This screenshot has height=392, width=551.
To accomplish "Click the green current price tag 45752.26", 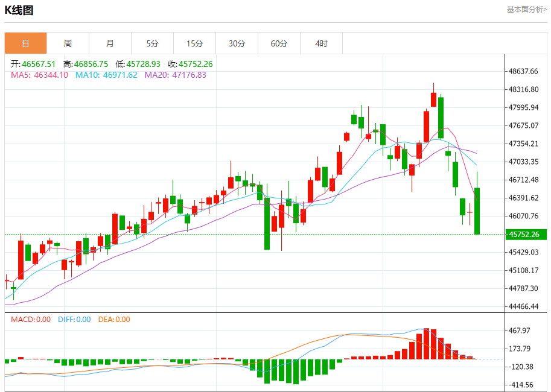I will tap(526, 234).
